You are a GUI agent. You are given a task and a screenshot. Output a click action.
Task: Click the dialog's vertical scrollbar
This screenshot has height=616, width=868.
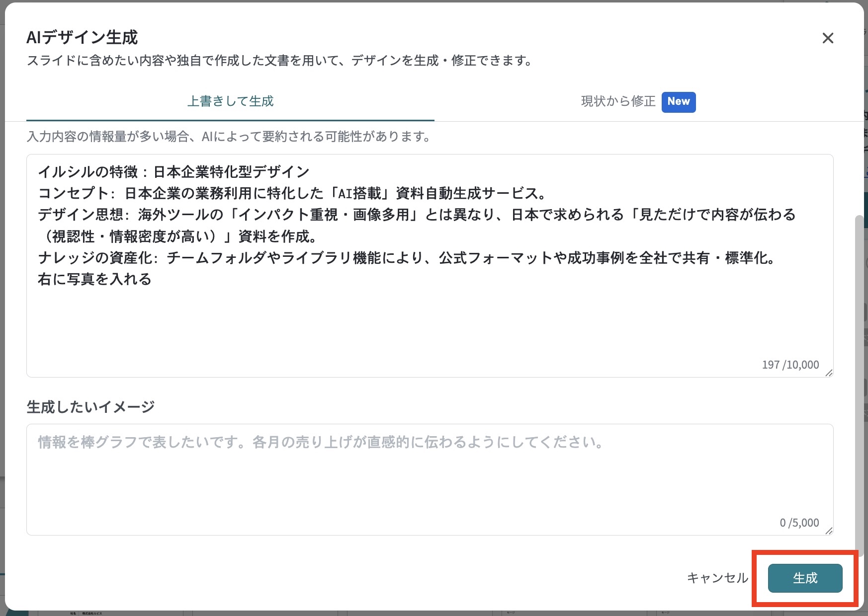tap(859, 385)
